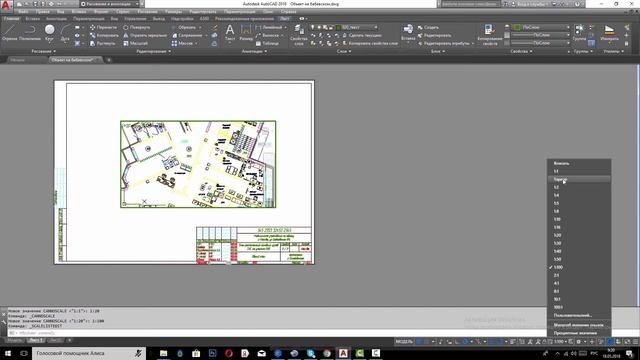The height and width of the screenshot is (360, 640).
Task: Toggle the lock viewport icon near scale
Action: 544,341
